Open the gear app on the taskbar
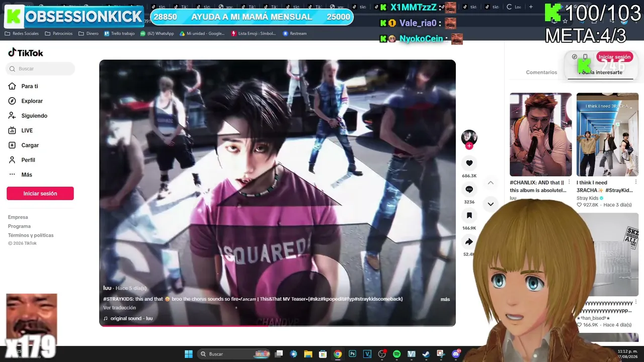This screenshot has height=362, width=644. [x=294, y=354]
